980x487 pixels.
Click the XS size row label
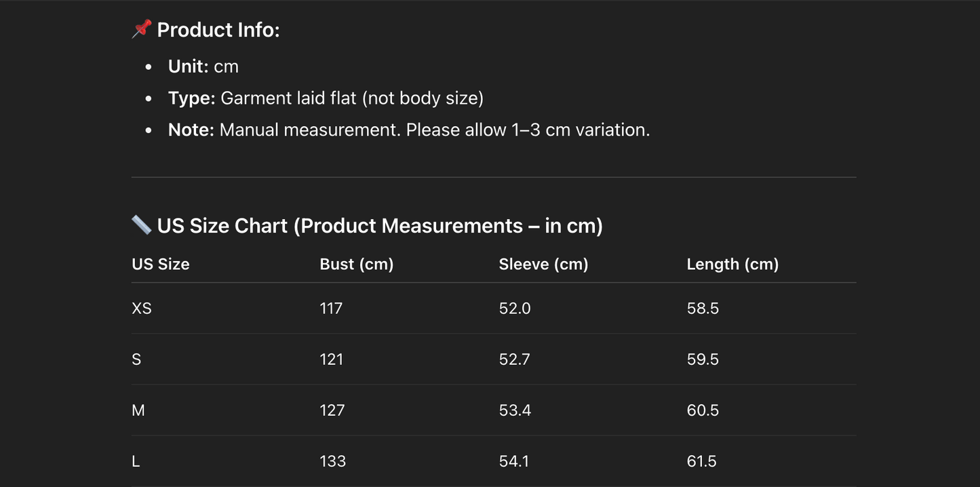pos(142,308)
